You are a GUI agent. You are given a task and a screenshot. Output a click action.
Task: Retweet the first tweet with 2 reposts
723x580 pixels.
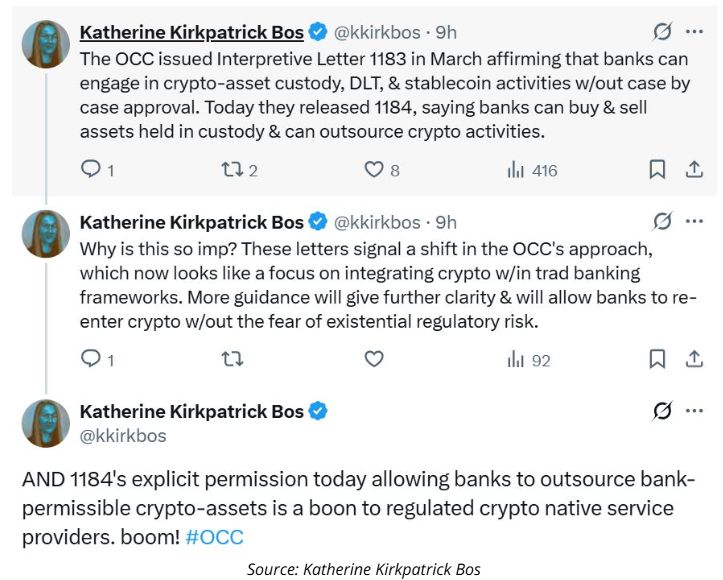click(x=231, y=170)
